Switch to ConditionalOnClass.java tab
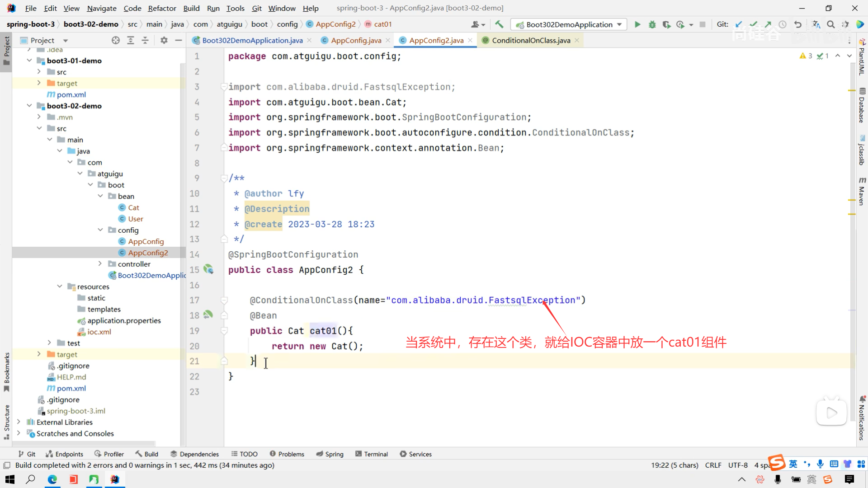The width and height of the screenshot is (868, 488). pyautogui.click(x=531, y=40)
